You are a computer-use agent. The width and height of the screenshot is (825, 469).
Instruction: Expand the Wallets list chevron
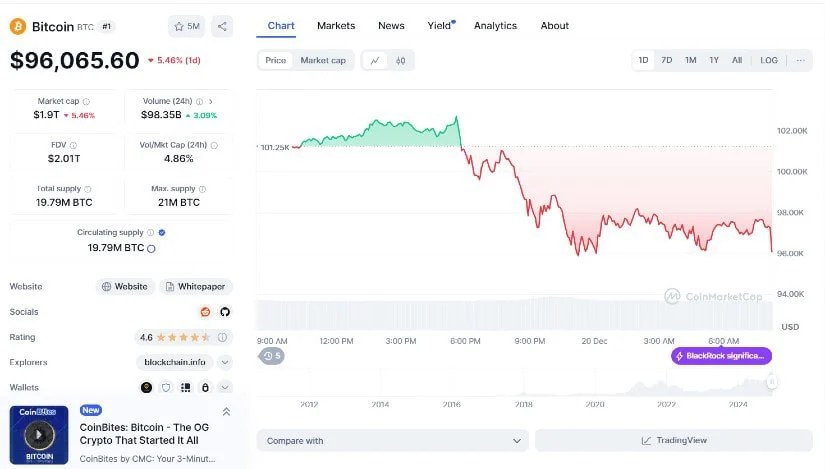point(225,387)
